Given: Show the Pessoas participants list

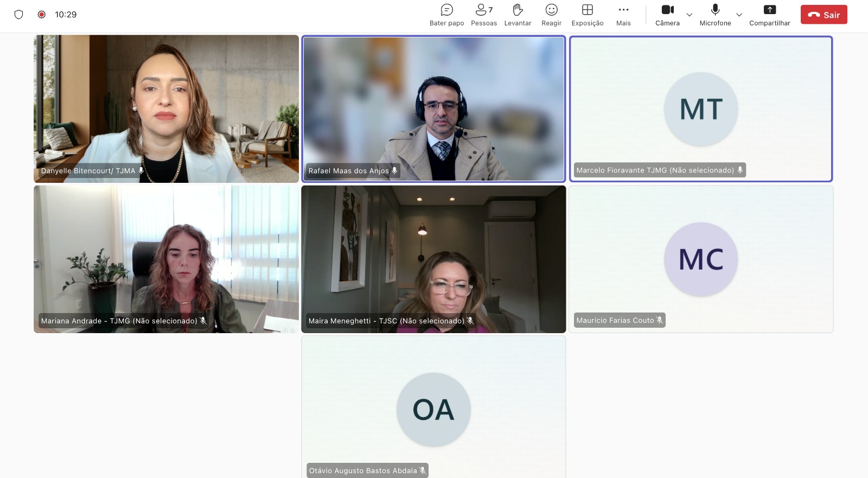Looking at the screenshot, I should point(483,15).
